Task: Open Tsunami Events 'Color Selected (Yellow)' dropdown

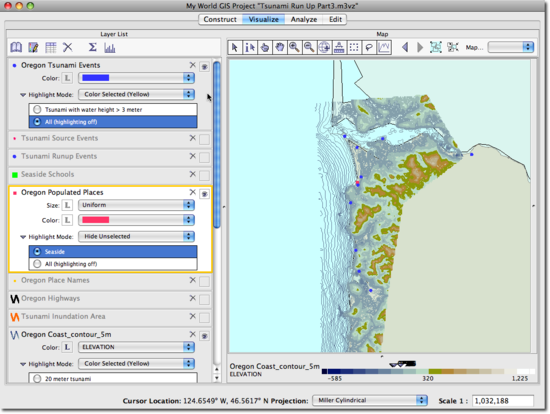Action: point(136,94)
